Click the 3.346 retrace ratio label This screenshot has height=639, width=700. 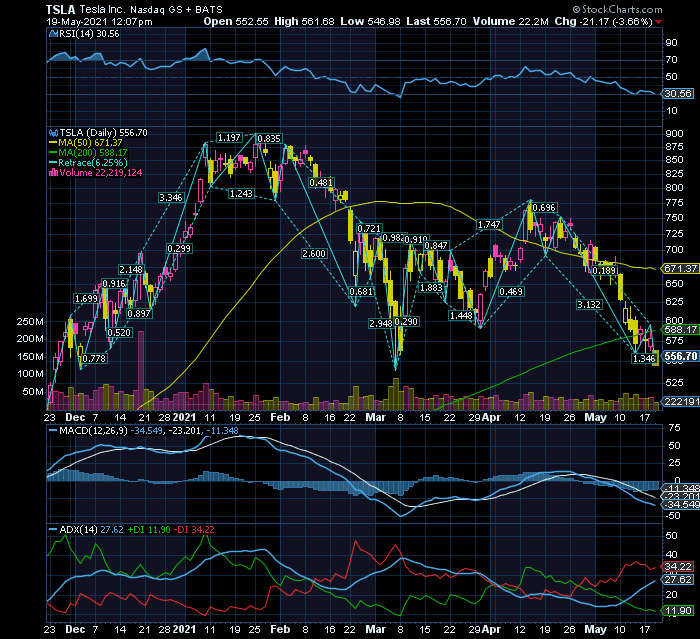pyautogui.click(x=171, y=197)
